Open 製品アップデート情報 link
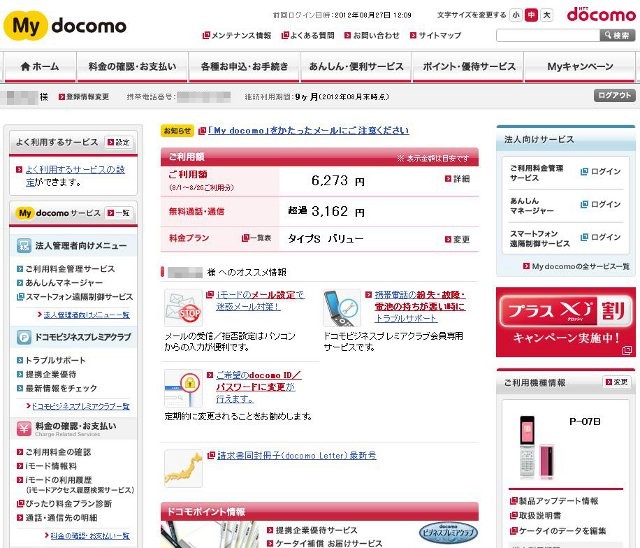640x548 pixels. [554, 501]
